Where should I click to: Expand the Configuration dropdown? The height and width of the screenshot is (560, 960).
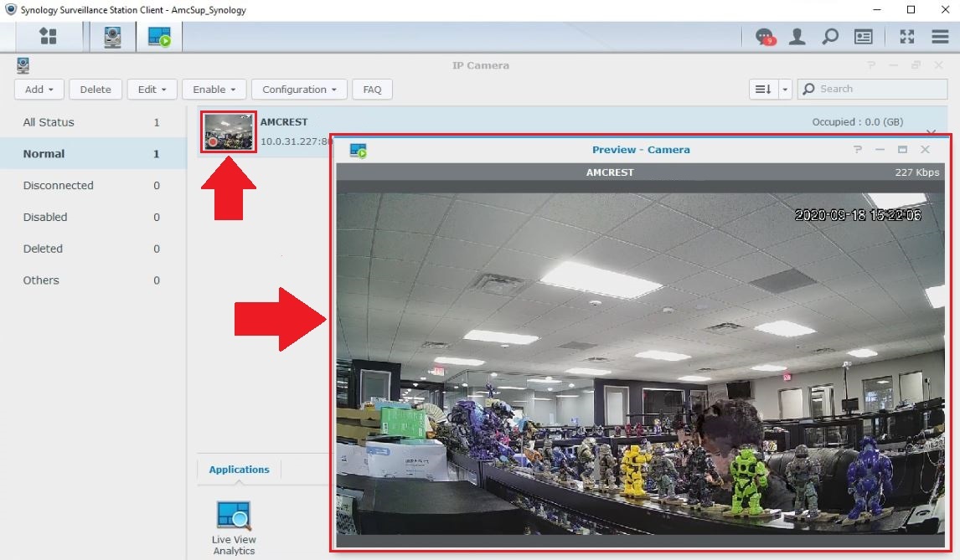click(x=299, y=90)
